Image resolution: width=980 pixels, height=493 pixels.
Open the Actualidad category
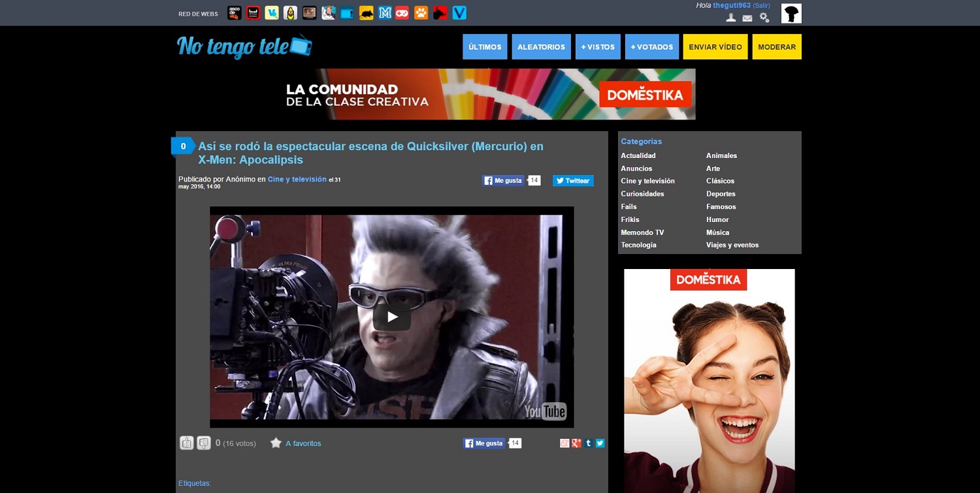(638, 155)
